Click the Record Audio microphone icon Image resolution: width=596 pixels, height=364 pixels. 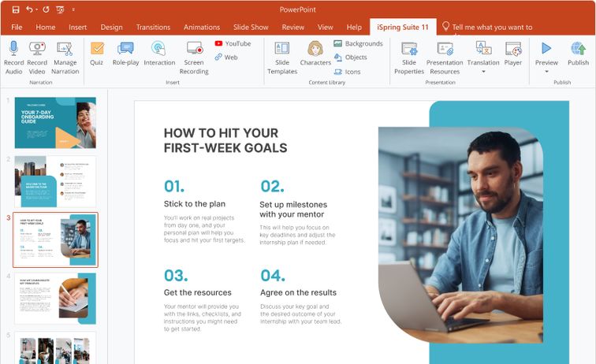click(14, 48)
